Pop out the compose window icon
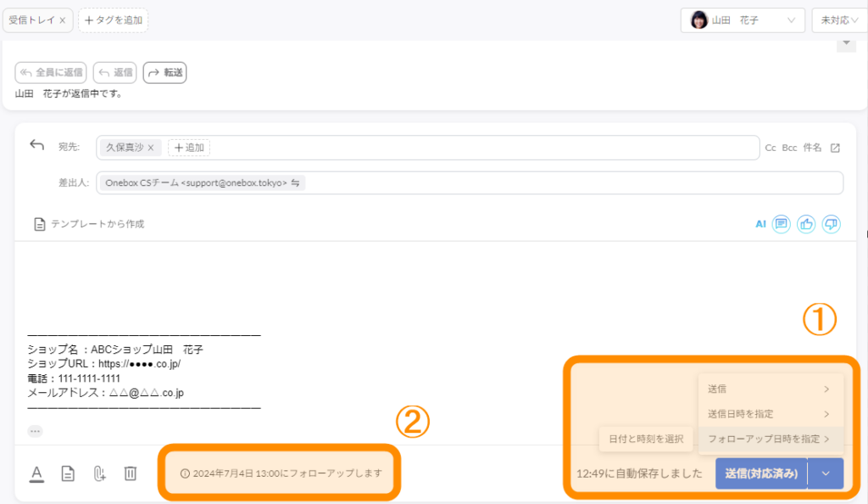This screenshot has width=868, height=504. pyautogui.click(x=835, y=148)
